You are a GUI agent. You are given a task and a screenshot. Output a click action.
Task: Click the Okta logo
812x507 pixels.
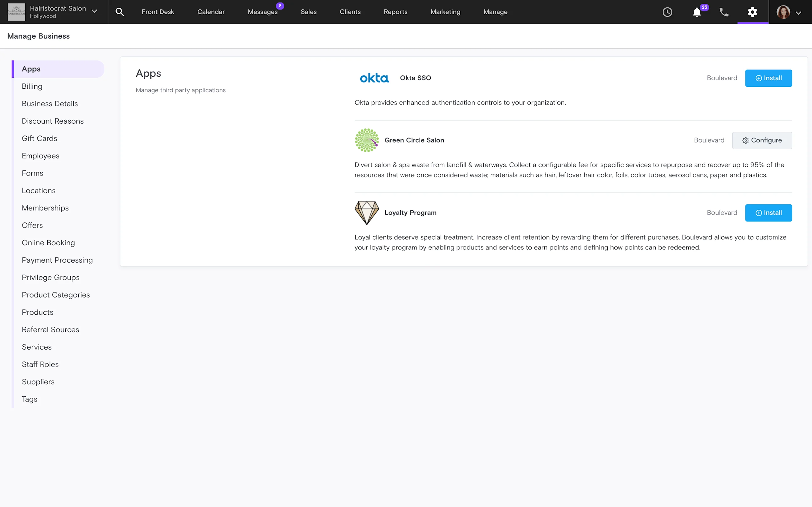click(x=374, y=78)
